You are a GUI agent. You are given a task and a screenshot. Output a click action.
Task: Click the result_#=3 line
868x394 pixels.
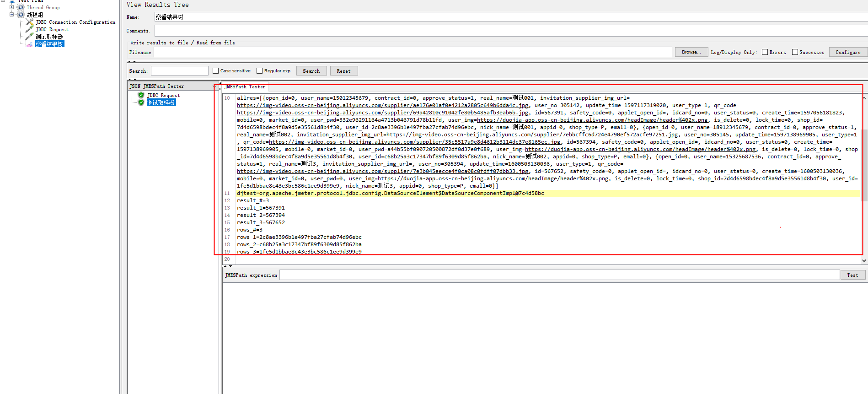(253, 200)
